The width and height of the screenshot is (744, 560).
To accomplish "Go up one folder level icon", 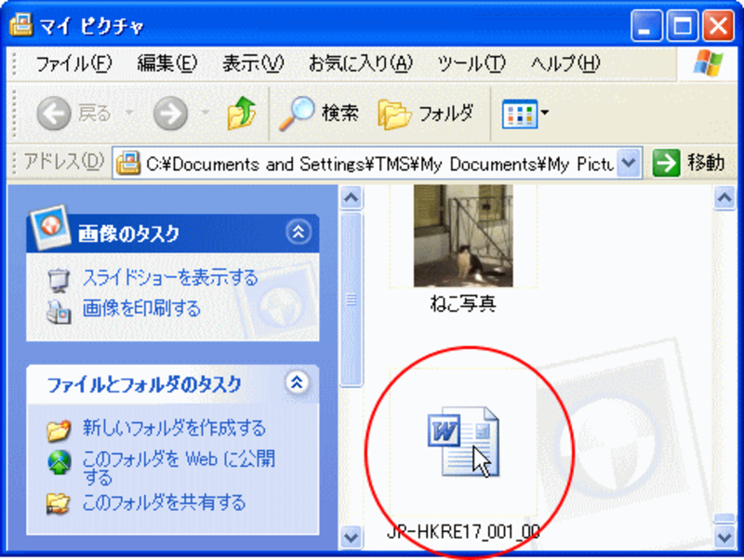I will pyautogui.click(x=242, y=113).
